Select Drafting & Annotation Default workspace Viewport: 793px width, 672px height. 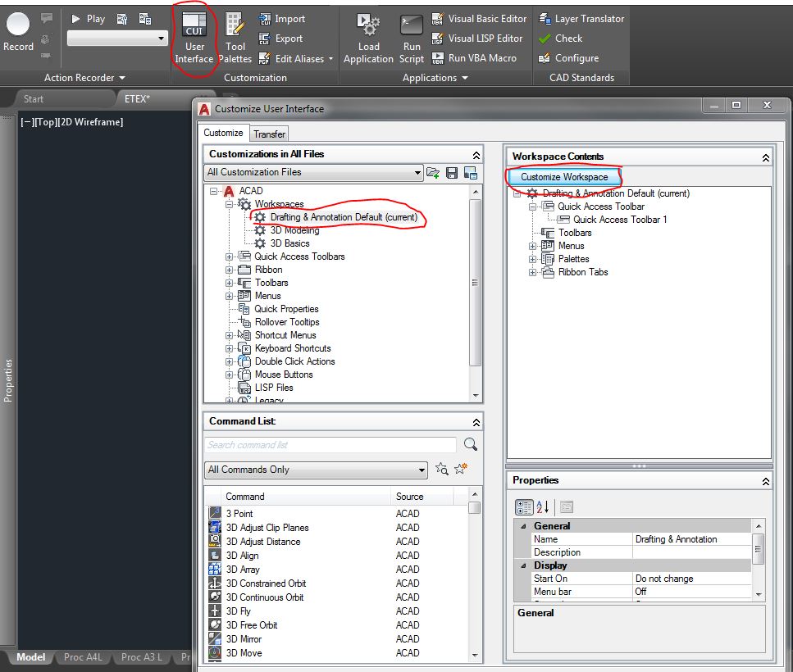[x=344, y=217]
